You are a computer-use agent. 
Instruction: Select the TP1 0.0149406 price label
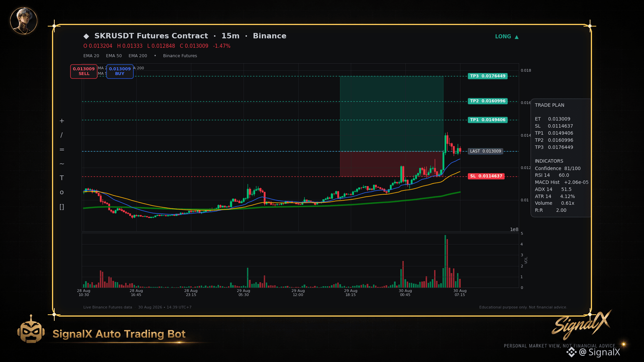click(488, 120)
